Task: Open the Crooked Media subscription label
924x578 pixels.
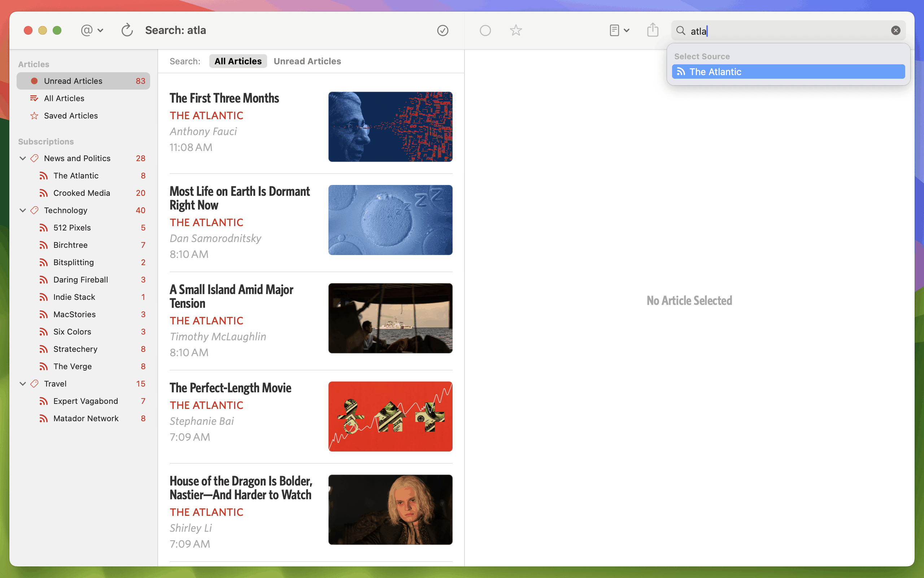Action: [82, 193]
